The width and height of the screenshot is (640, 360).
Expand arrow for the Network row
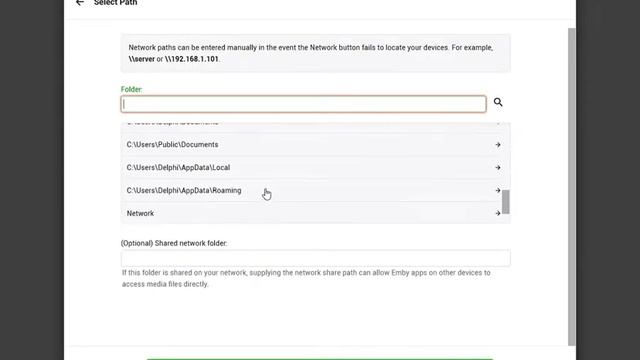(498, 213)
